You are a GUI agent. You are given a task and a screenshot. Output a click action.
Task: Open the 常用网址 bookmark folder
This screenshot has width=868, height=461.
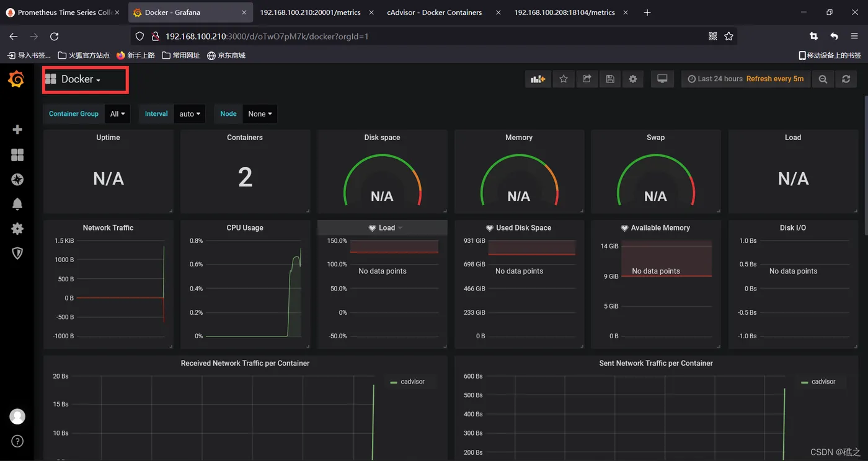pyautogui.click(x=181, y=55)
